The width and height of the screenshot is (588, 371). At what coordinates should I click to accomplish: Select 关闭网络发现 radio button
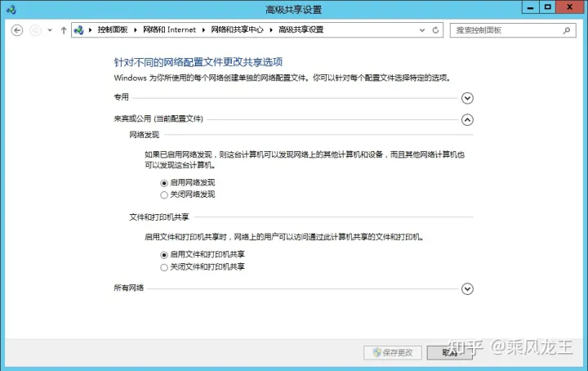164,195
